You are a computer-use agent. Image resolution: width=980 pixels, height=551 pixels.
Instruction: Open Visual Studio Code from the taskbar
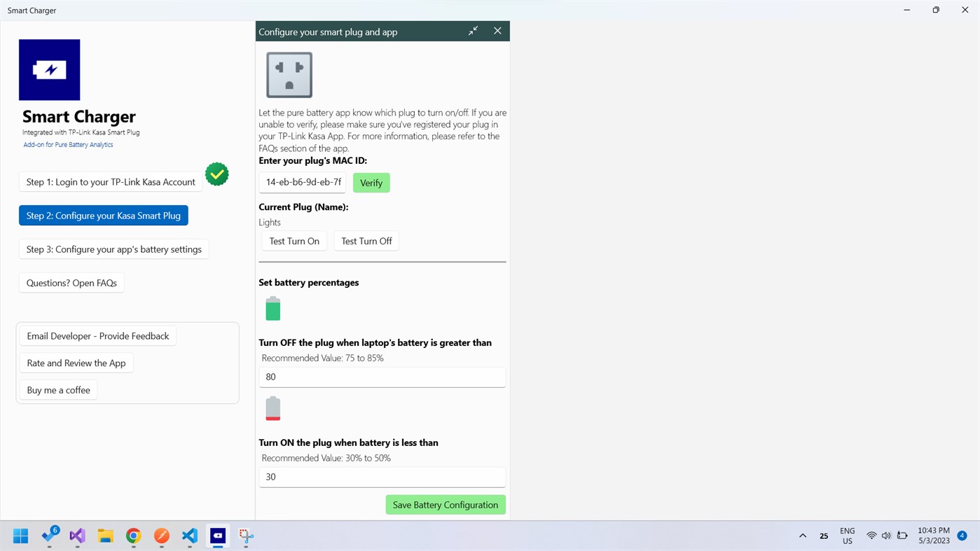189,536
